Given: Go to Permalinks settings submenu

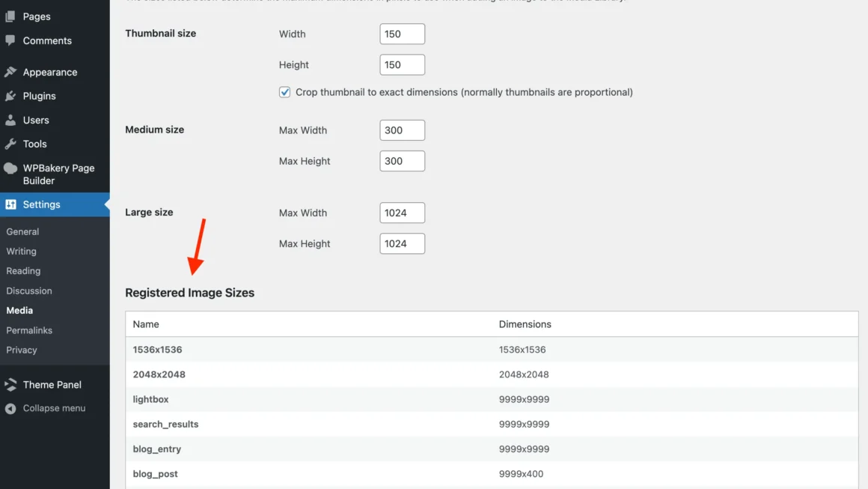Looking at the screenshot, I should [x=28, y=330].
